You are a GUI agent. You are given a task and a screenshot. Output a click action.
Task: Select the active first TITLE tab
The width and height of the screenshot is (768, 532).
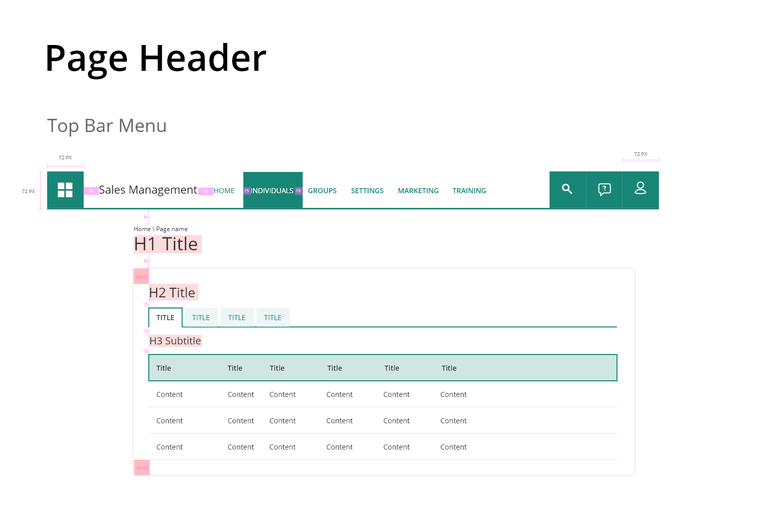(165, 318)
